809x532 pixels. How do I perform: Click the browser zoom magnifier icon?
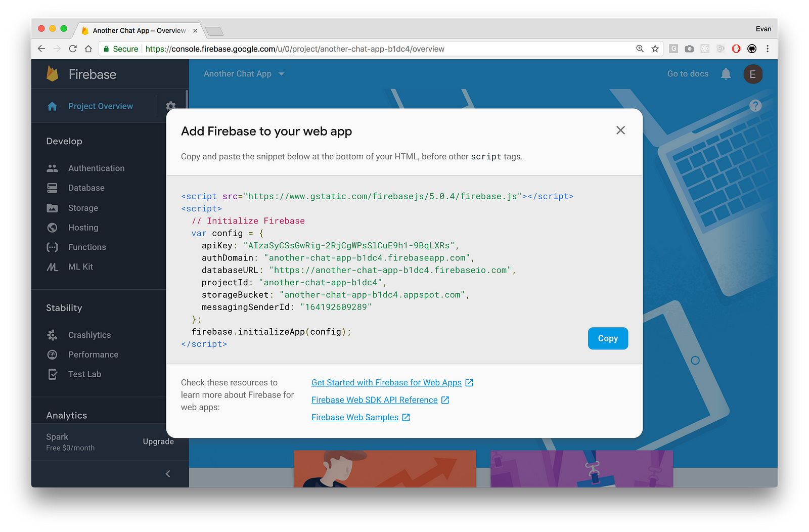pos(640,49)
